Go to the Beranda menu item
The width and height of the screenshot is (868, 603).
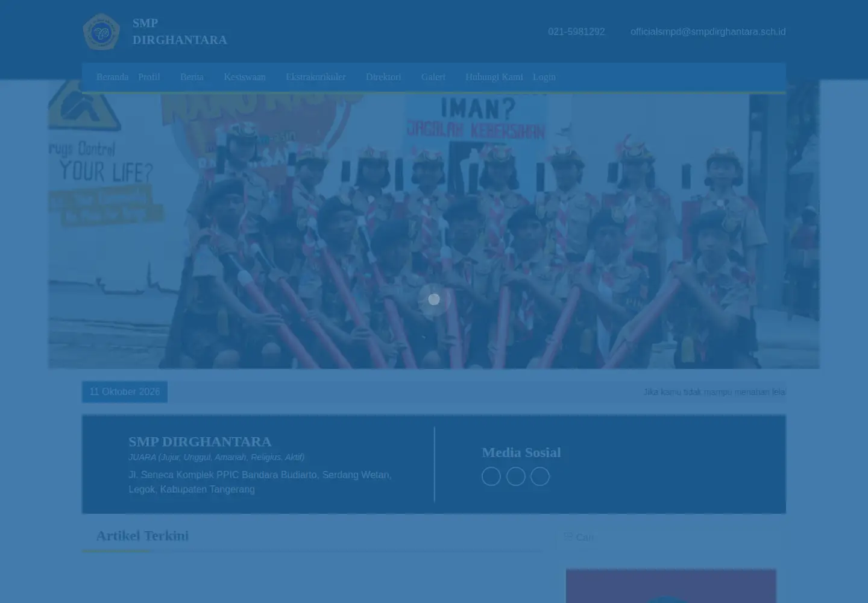pos(112,77)
